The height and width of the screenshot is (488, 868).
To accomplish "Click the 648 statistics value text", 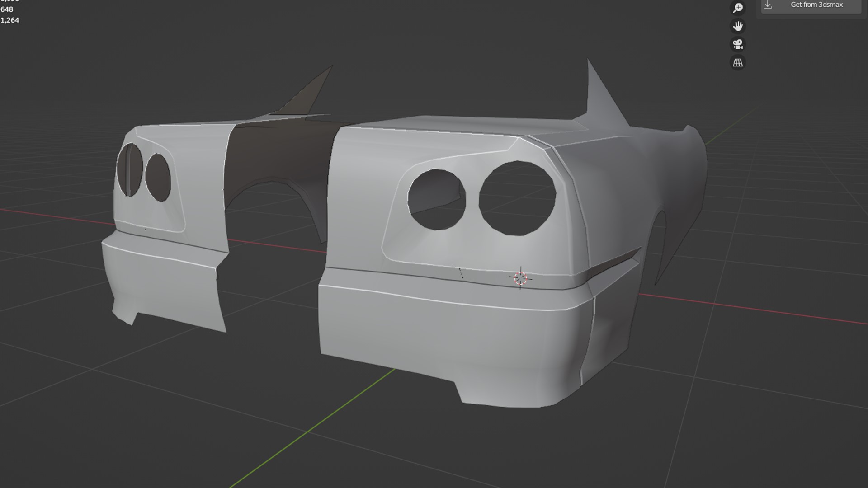I will (7, 9).
